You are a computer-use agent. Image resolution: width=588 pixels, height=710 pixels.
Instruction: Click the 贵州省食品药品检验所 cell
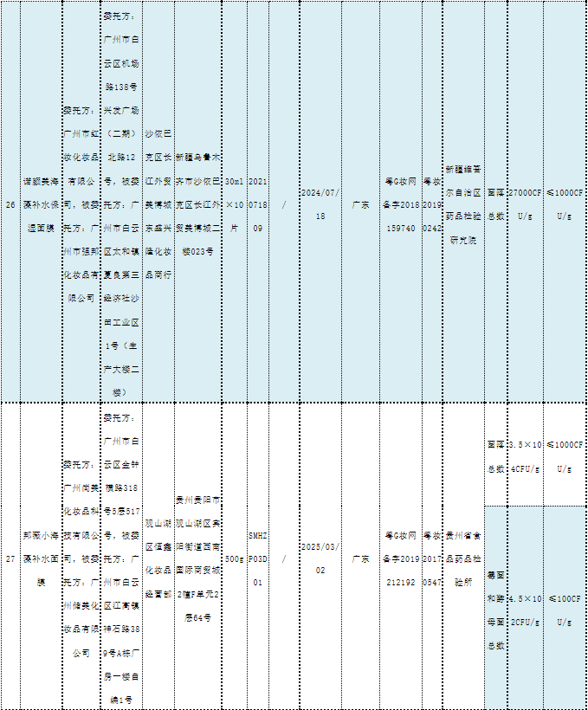[x=462, y=559]
